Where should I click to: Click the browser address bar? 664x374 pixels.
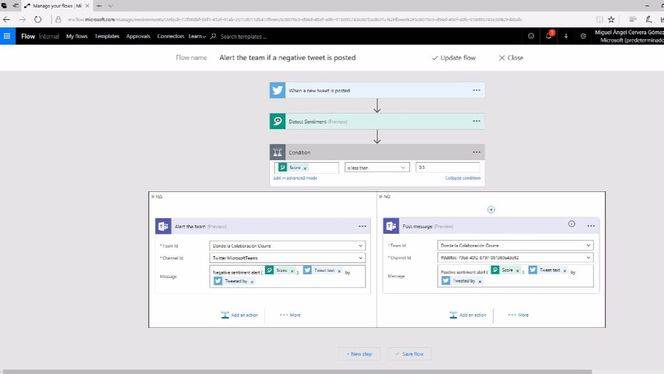(x=296, y=19)
